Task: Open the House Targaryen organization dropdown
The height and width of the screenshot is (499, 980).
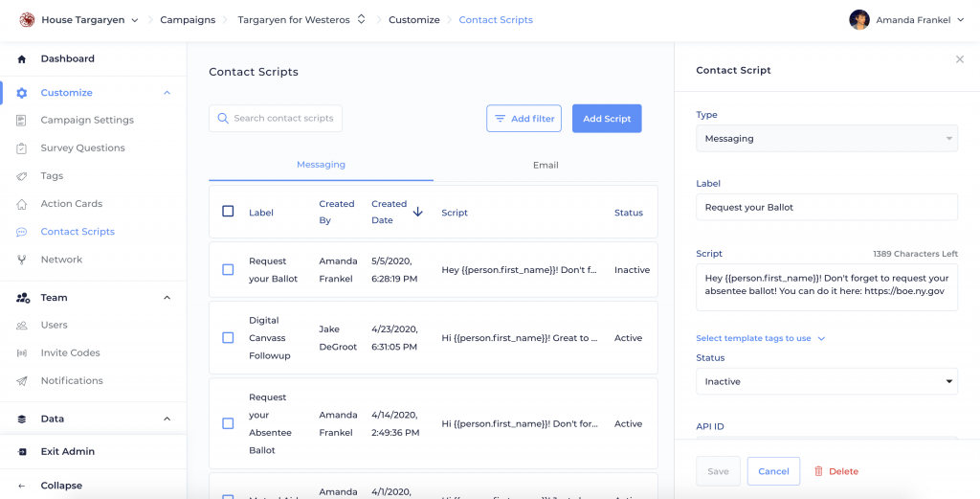Action: pyautogui.click(x=134, y=21)
